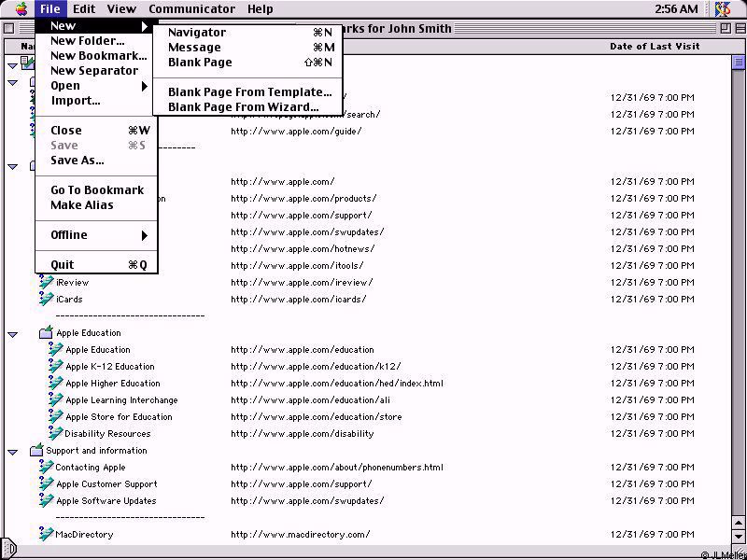Click the Apple Higher Education bookmark icon

click(56, 383)
